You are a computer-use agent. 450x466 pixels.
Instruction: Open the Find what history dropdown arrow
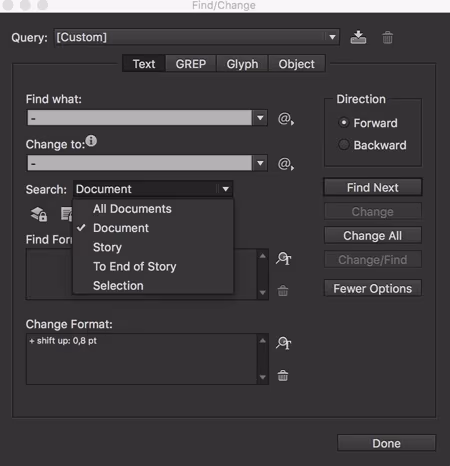[260, 118]
